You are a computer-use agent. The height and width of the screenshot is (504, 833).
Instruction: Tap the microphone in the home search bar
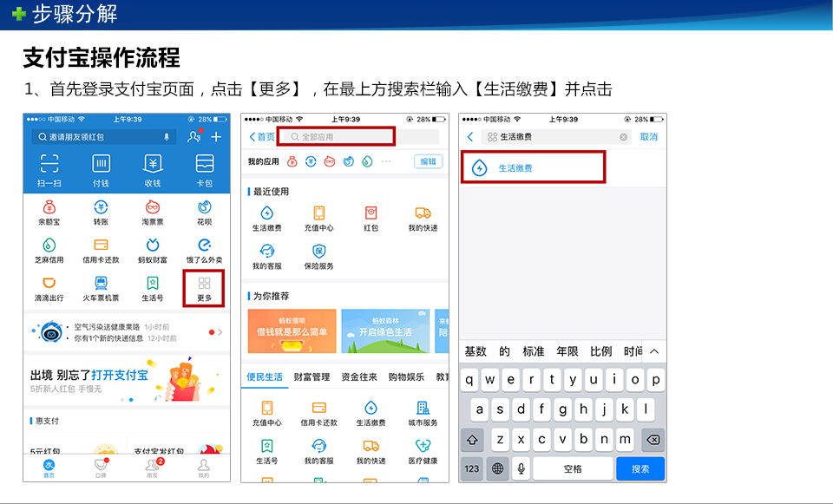point(167,137)
